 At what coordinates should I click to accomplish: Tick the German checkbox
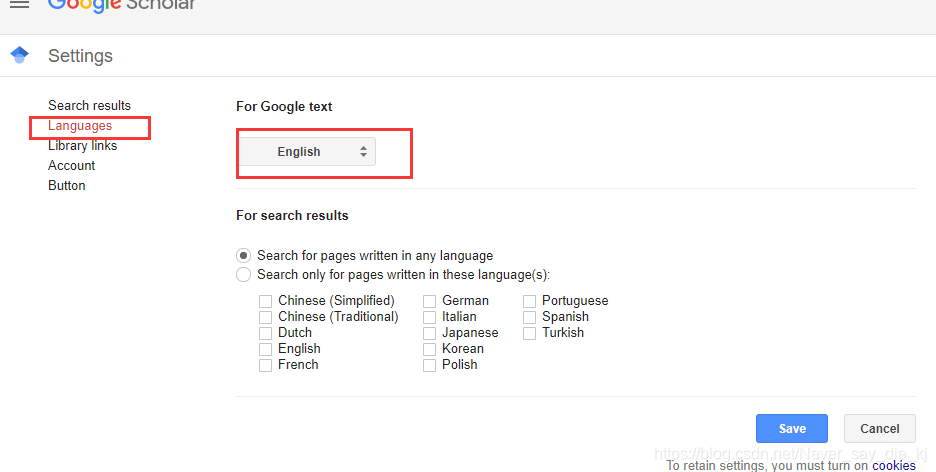coord(429,301)
